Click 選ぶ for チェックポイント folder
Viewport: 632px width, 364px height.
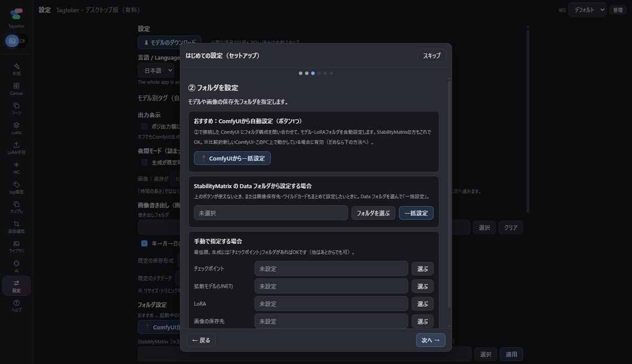pyautogui.click(x=422, y=269)
